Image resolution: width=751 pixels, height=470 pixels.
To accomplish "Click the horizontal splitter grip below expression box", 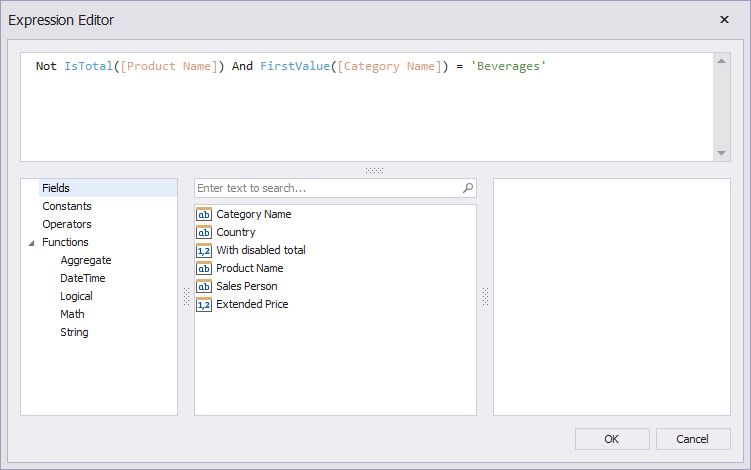I will (375, 171).
